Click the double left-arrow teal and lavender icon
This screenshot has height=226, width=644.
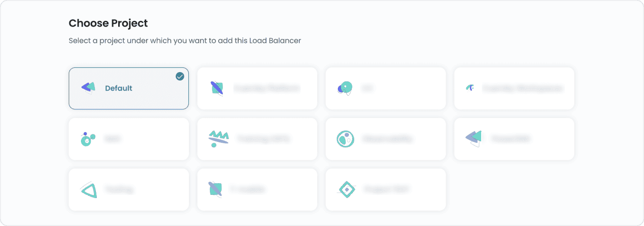tap(473, 138)
